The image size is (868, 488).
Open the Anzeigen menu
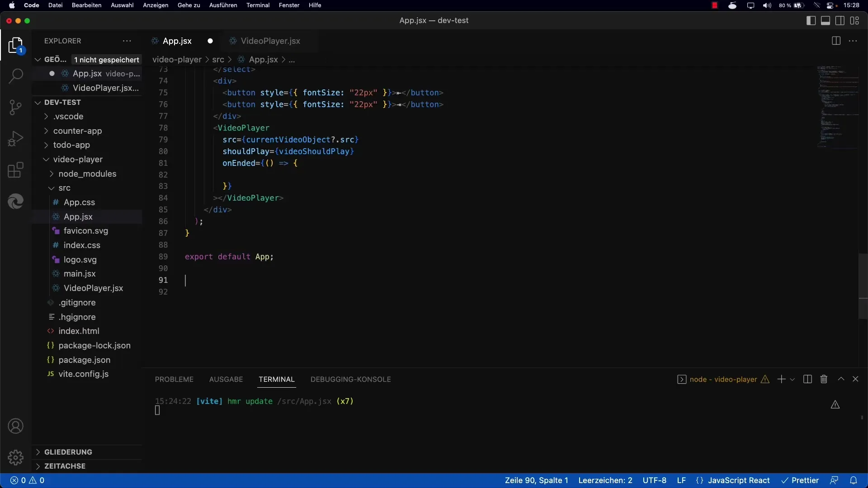pos(156,5)
